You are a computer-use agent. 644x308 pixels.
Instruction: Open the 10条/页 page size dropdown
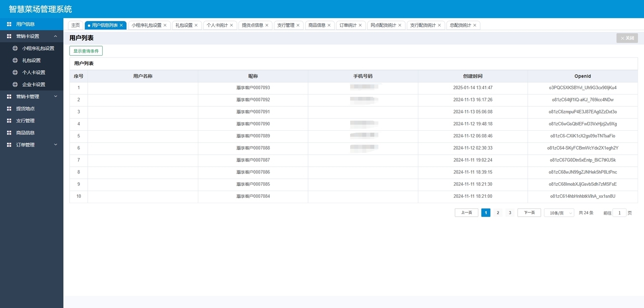559,213
